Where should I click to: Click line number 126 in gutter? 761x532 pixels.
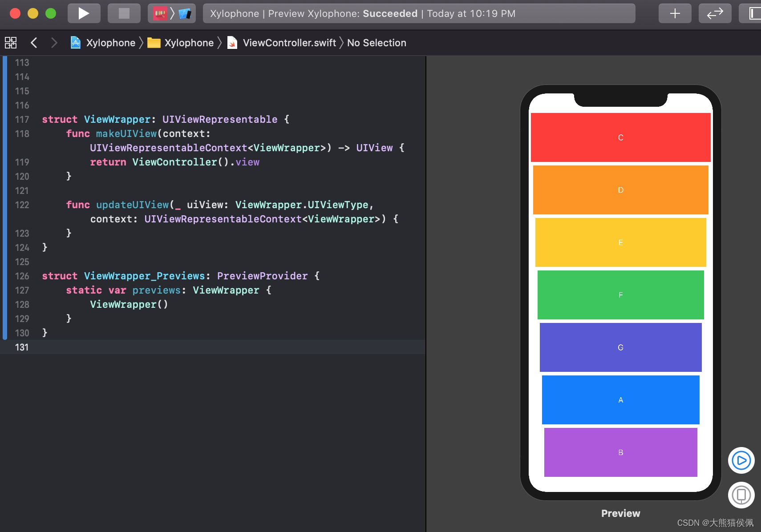22,276
